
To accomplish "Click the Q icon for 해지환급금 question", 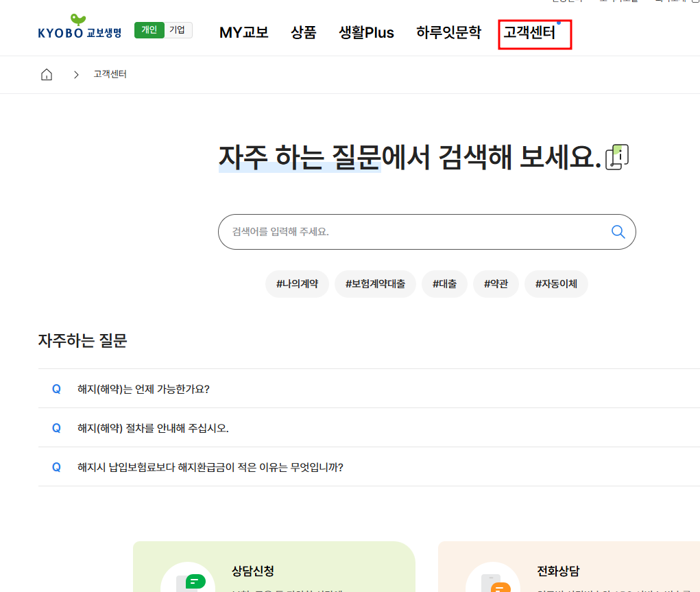I will pyautogui.click(x=56, y=467).
